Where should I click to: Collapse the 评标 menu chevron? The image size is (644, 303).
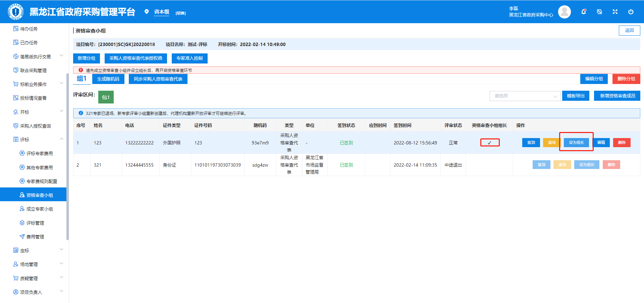[61, 139]
